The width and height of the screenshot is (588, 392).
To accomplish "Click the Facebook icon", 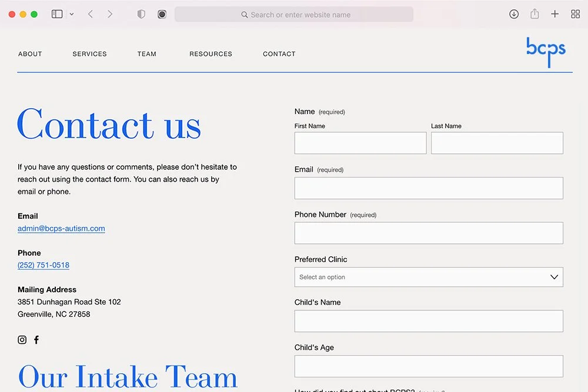I will coord(36,340).
